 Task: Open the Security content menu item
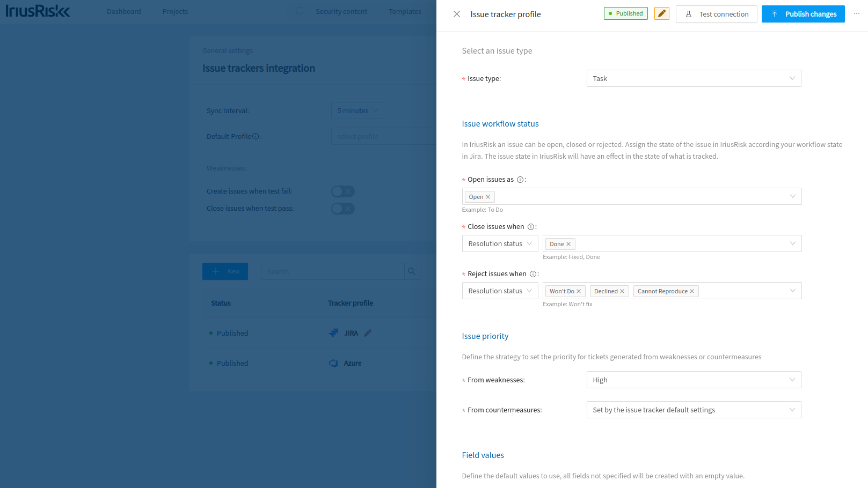click(341, 11)
